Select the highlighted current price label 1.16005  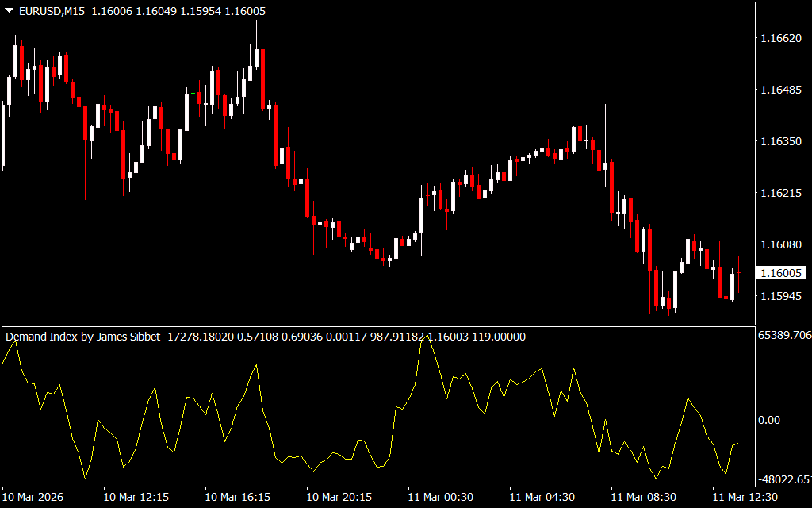coord(781,273)
